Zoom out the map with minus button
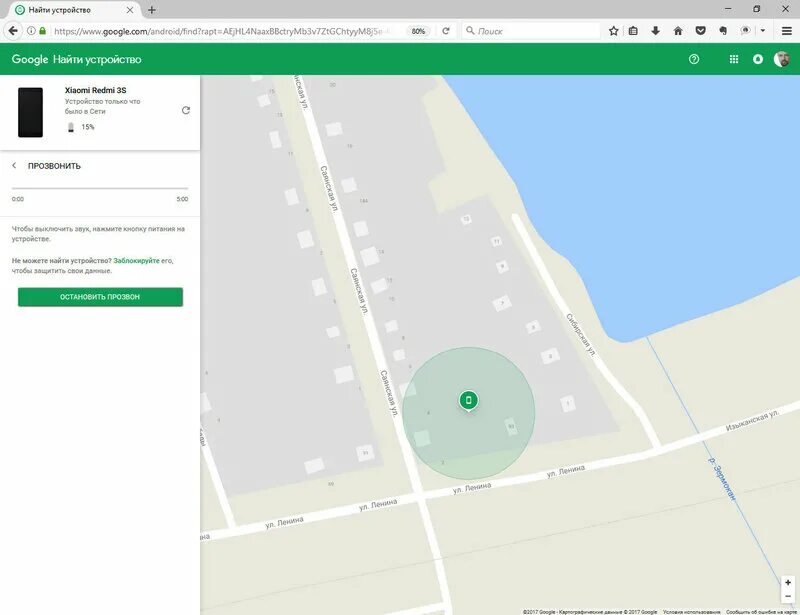Image resolution: width=800 pixels, height=615 pixels. pyautogui.click(x=788, y=596)
